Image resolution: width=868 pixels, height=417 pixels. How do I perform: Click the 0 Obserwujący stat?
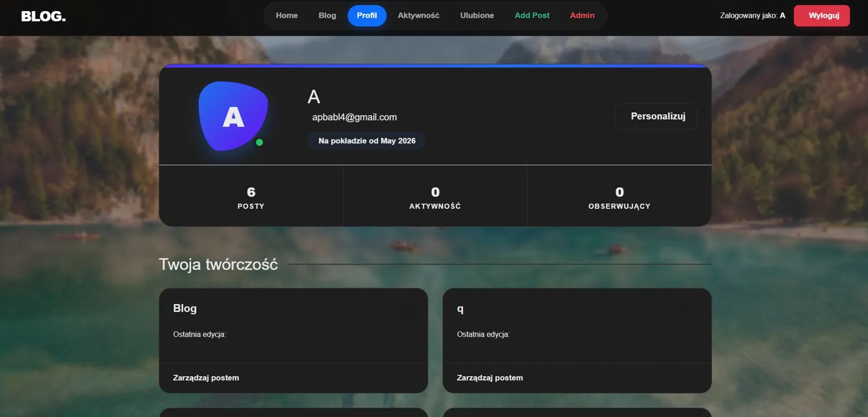619,197
